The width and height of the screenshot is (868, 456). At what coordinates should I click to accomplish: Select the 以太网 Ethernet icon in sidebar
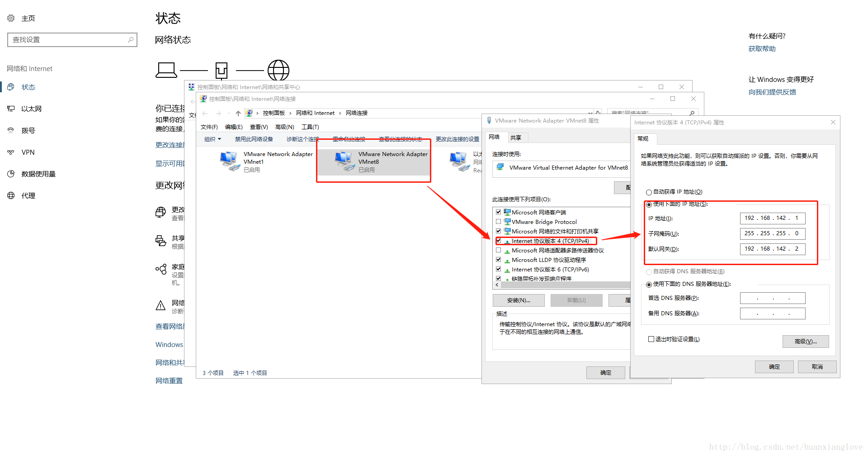[x=11, y=109]
